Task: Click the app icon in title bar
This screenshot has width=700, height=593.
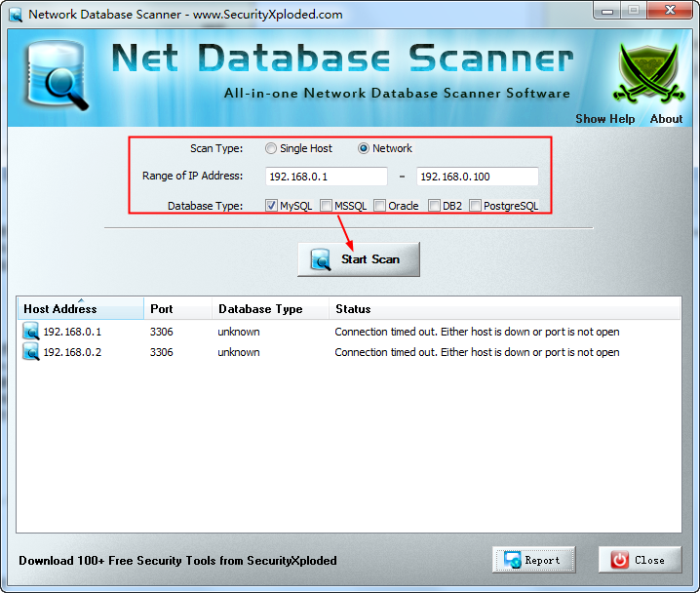Action: [16, 15]
